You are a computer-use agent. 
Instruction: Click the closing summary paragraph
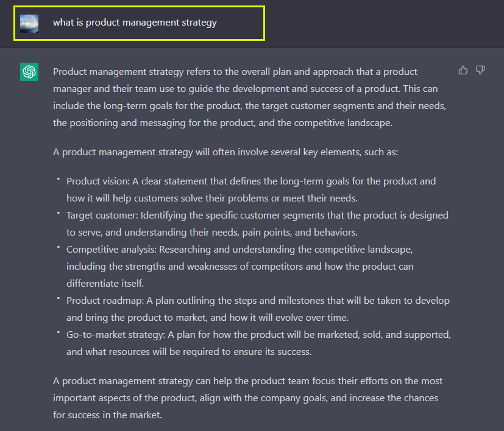click(x=244, y=398)
